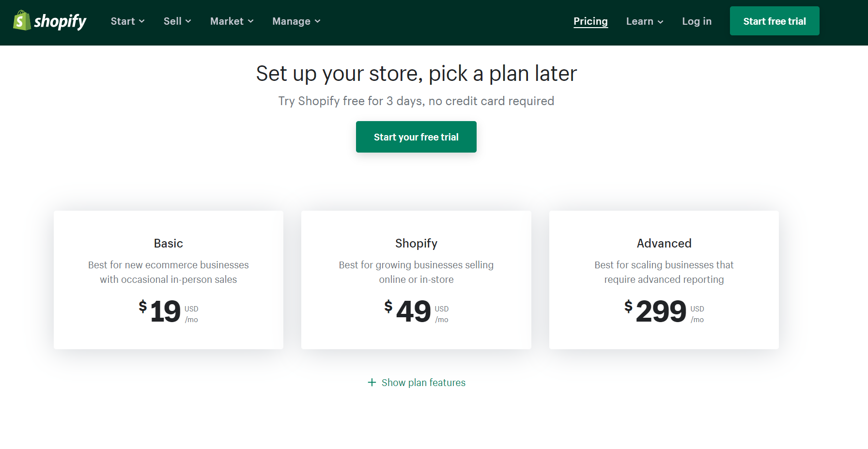868x449 pixels.
Task: Open the Learn dropdown menu
Action: click(x=644, y=21)
